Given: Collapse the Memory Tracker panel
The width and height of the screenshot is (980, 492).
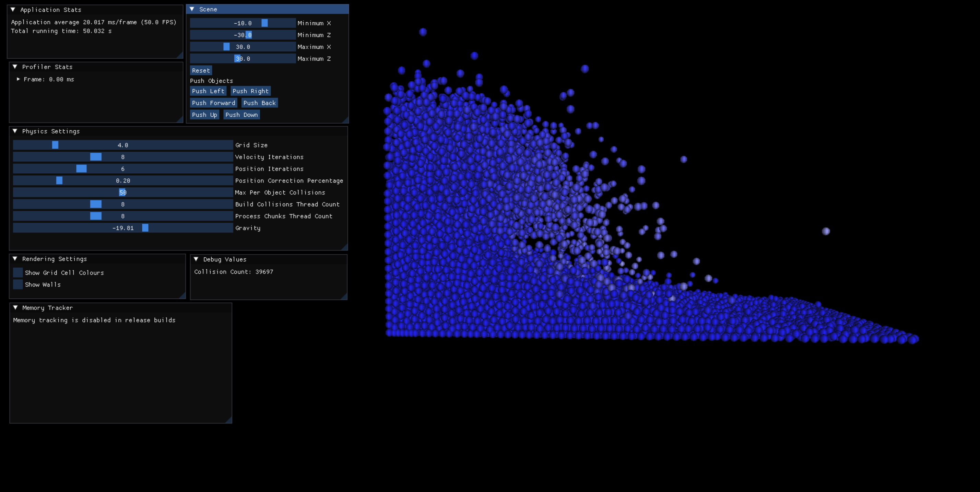Looking at the screenshot, I should [x=15, y=307].
